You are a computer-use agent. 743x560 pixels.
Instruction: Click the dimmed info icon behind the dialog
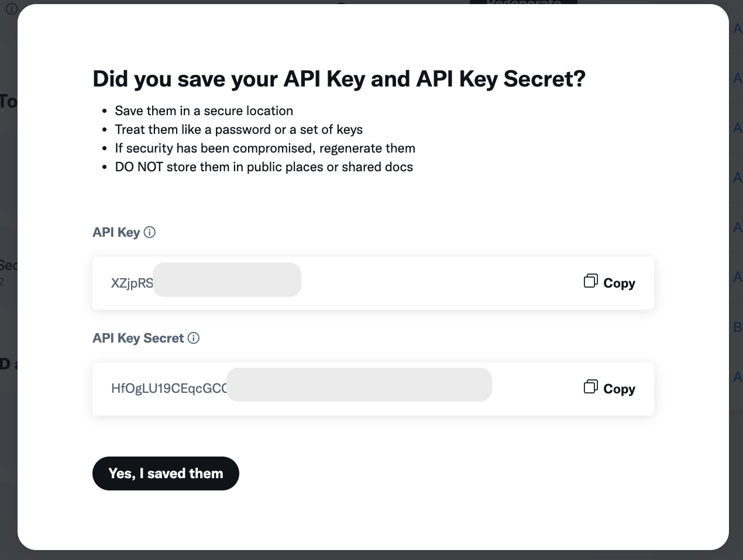tap(11, 9)
